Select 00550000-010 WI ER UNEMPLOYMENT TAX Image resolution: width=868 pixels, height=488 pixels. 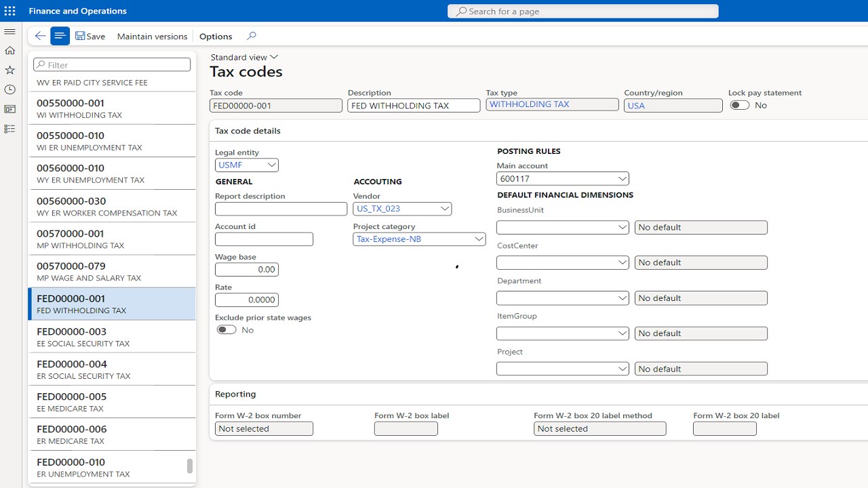[x=112, y=141]
